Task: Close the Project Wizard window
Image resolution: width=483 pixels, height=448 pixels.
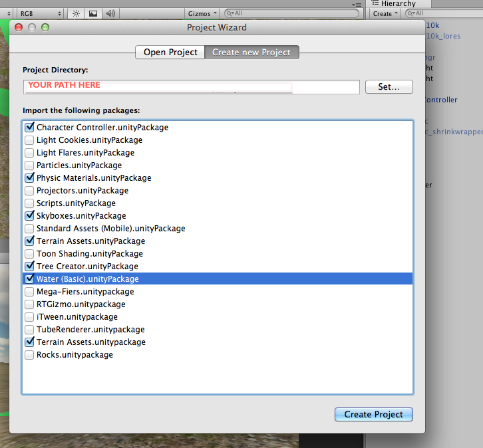Action: (x=19, y=27)
